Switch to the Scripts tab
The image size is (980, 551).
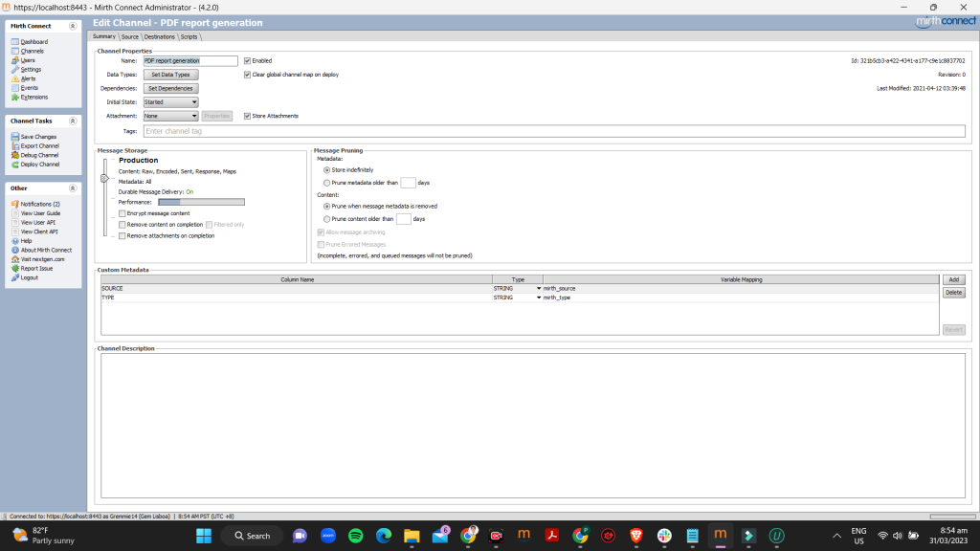coord(189,37)
